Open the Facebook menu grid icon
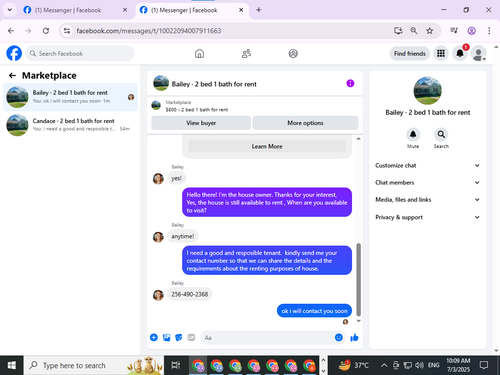 tap(441, 53)
